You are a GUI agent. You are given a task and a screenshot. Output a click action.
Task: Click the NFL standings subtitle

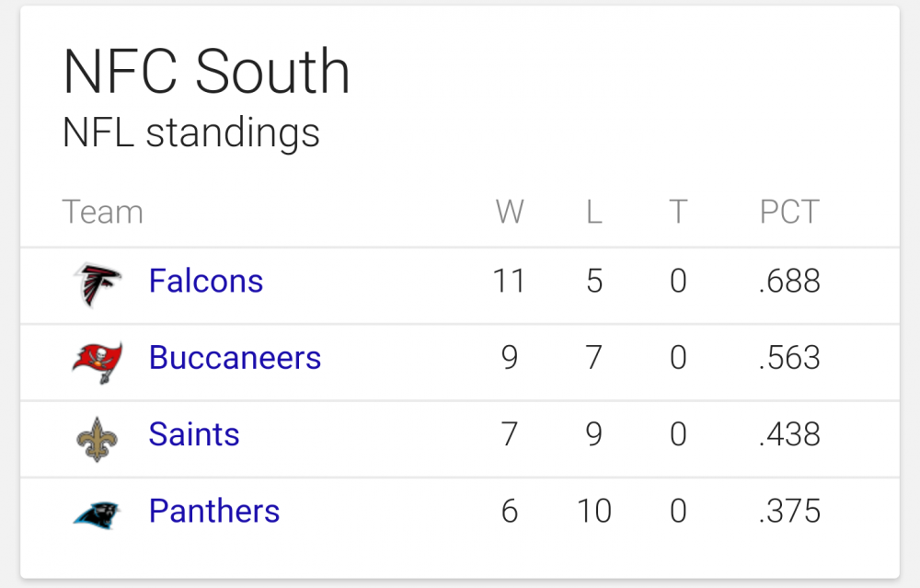click(x=191, y=133)
